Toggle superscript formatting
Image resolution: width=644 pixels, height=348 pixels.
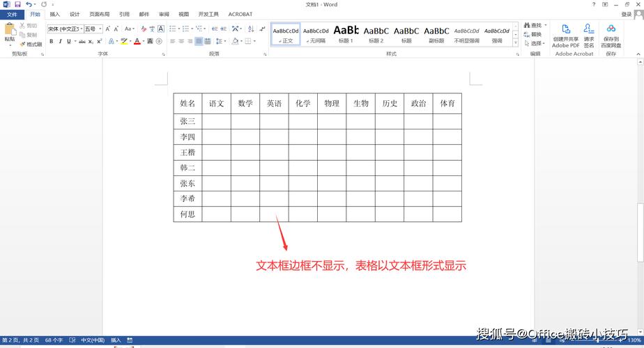(x=100, y=41)
